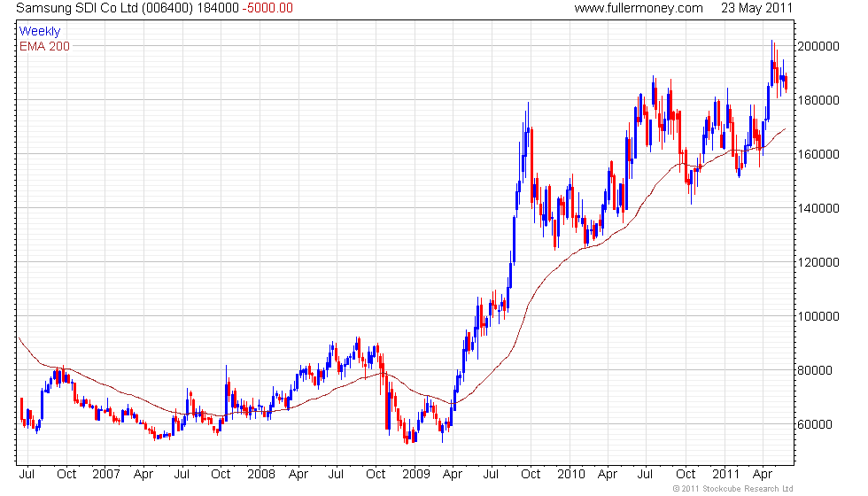Click the 2008 year label on axis

[261, 475]
